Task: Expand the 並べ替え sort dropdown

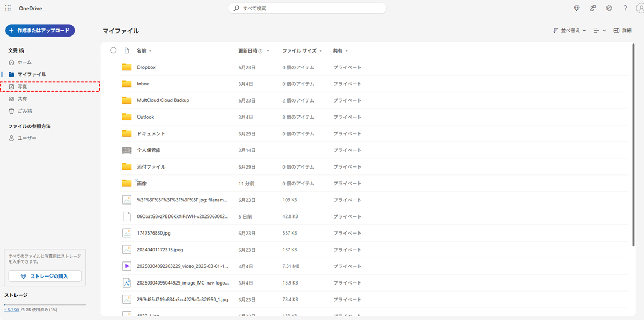Action: pos(569,31)
